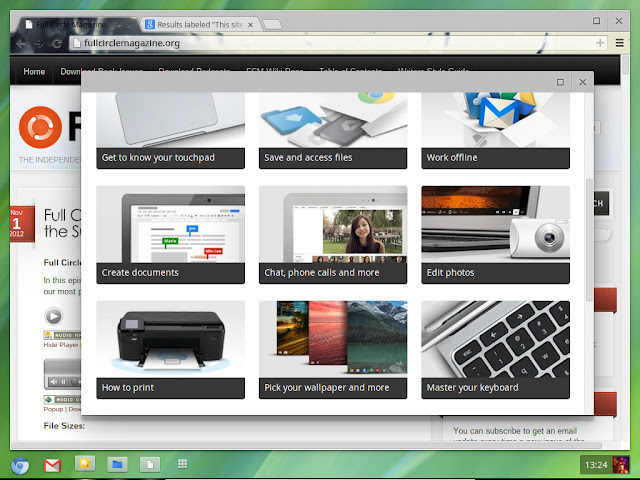Open the apps launcher grid

point(182,463)
